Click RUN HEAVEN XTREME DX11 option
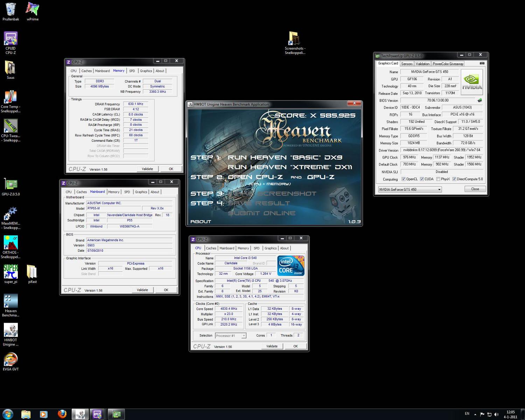This screenshot has height=420, width=525. click(x=290, y=167)
